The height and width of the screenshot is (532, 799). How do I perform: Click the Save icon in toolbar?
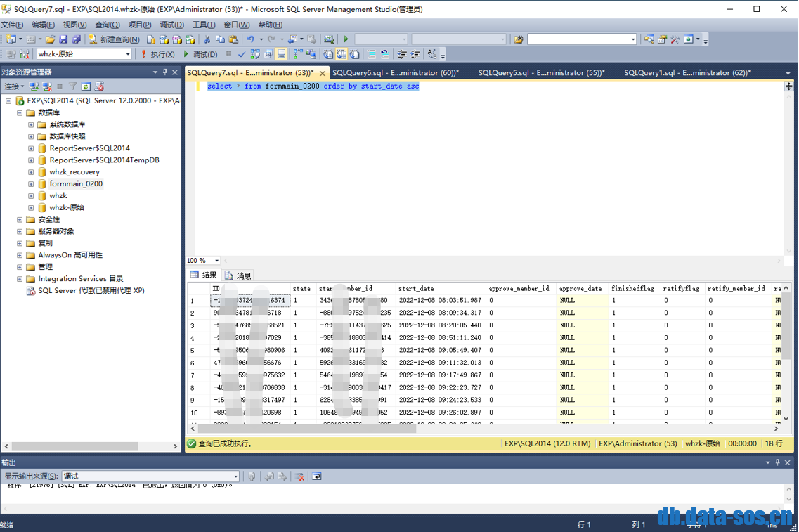pyautogui.click(x=63, y=39)
